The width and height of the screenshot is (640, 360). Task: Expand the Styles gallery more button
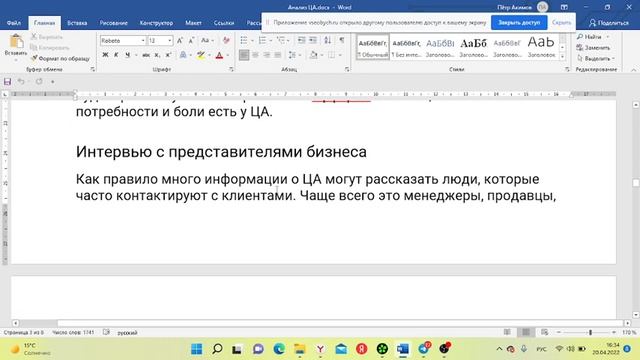[562, 56]
